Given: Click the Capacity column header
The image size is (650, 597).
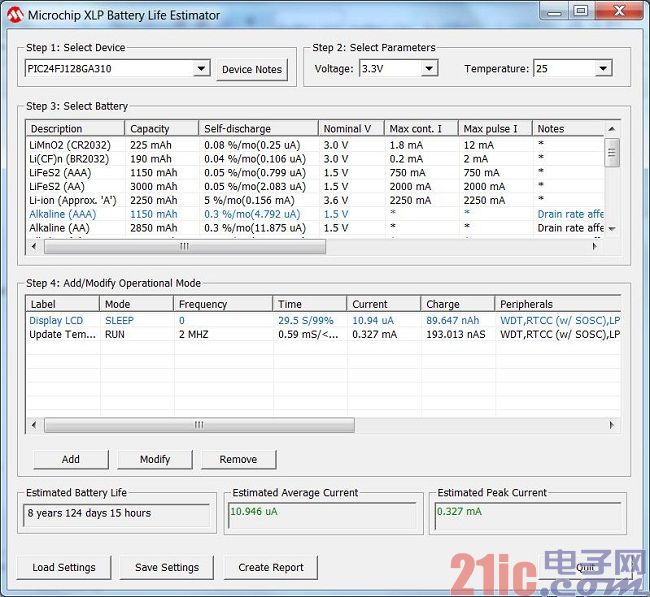Looking at the screenshot, I should coord(162,129).
